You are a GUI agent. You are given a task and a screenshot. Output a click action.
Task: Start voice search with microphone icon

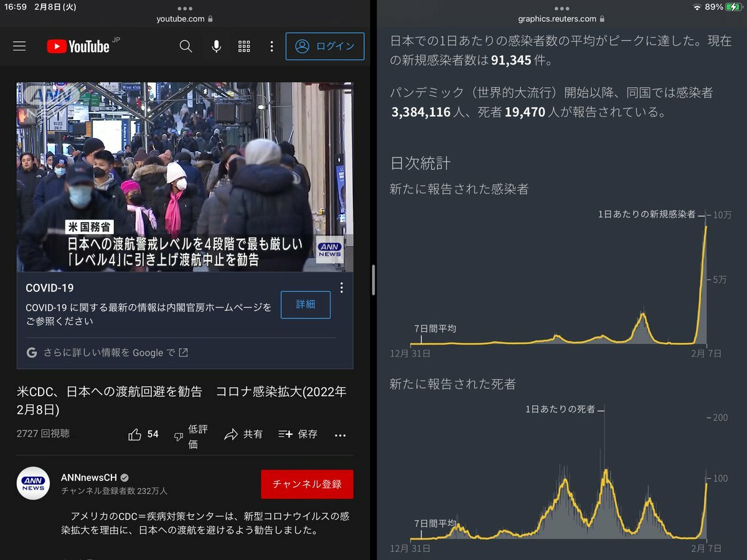tap(216, 47)
